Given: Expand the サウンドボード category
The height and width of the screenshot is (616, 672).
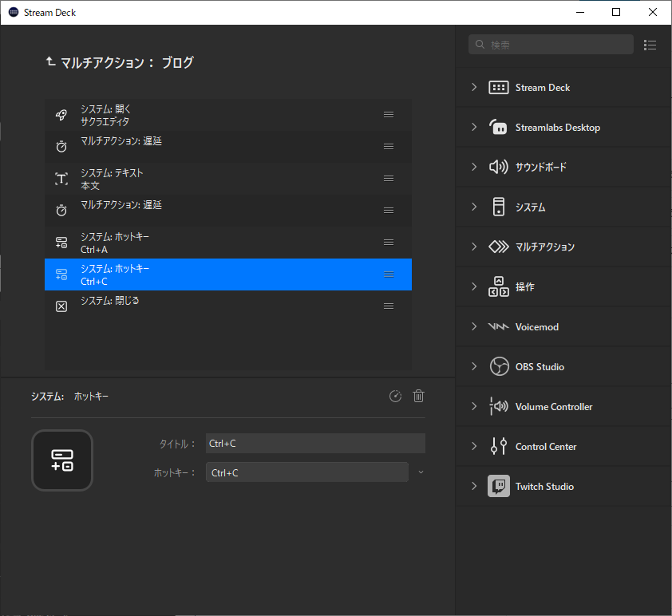Looking at the screenshot, I should pyautogui.click(x=474, y=167).
